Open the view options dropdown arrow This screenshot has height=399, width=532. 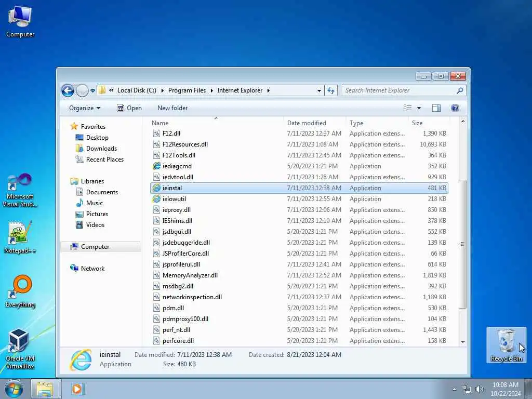tap(419, 108)
